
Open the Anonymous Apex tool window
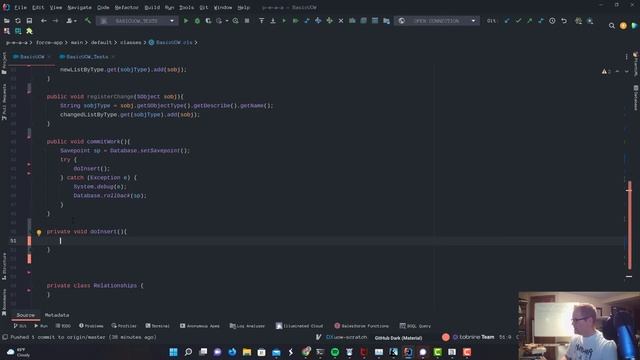click(200, 326)
